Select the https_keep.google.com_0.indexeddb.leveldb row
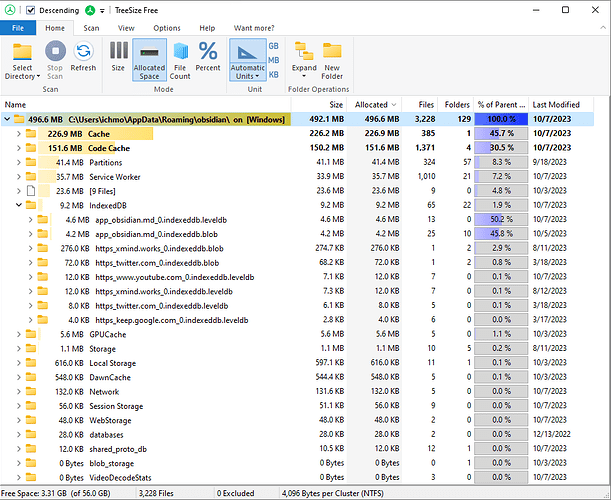Screen dimensions: 611x500 coord(297,320)
